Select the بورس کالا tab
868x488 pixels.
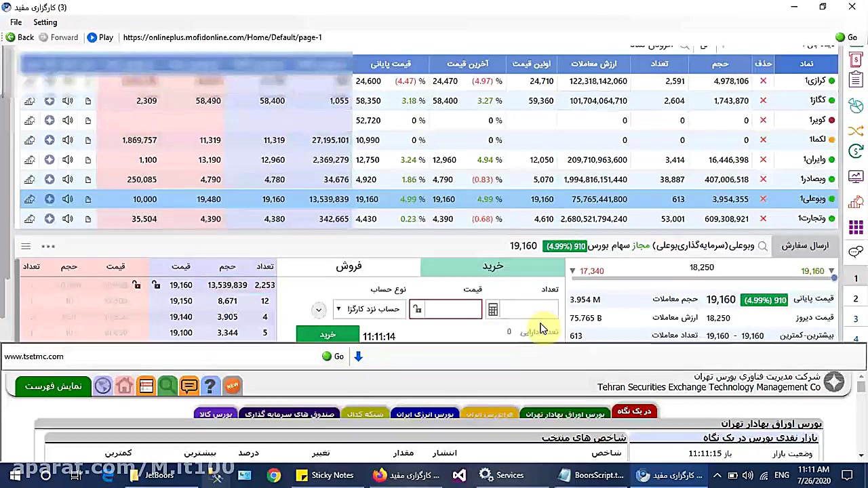216,413
